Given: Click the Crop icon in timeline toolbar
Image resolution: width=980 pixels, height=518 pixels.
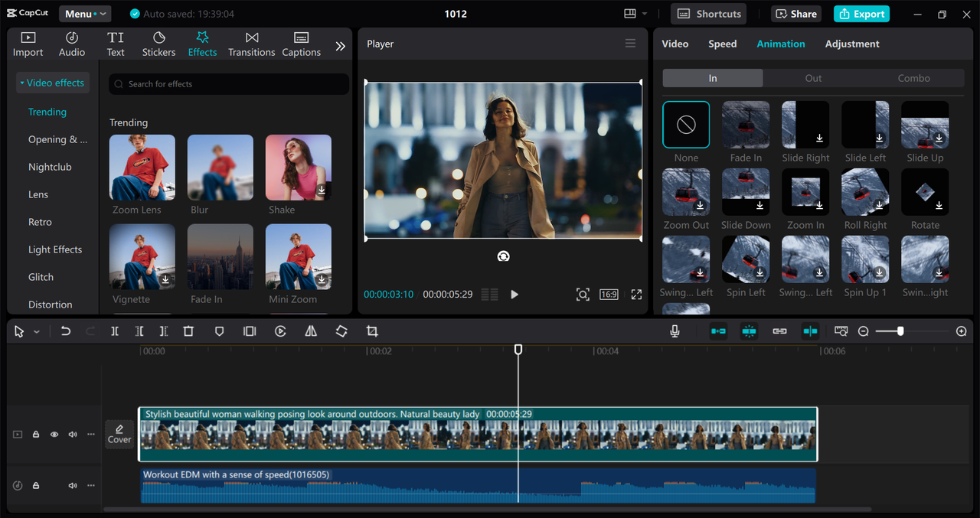Looking at the screenshot, I should pos(372,331).
